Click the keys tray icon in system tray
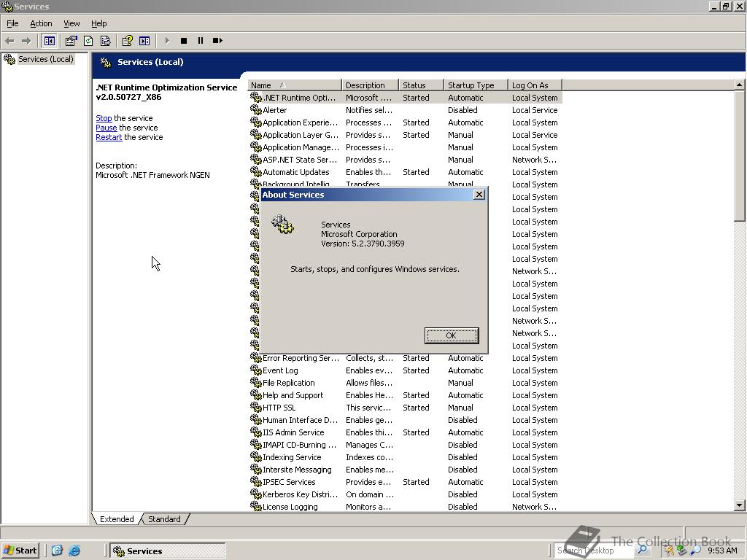Viewport: 747px width, 560px height. [670, 551]
